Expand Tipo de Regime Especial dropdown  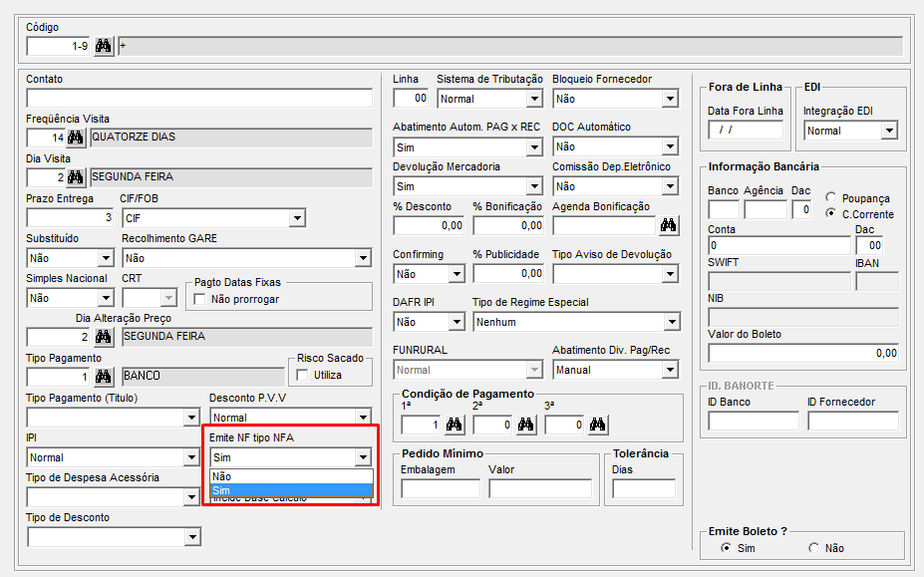pos(672,323)
